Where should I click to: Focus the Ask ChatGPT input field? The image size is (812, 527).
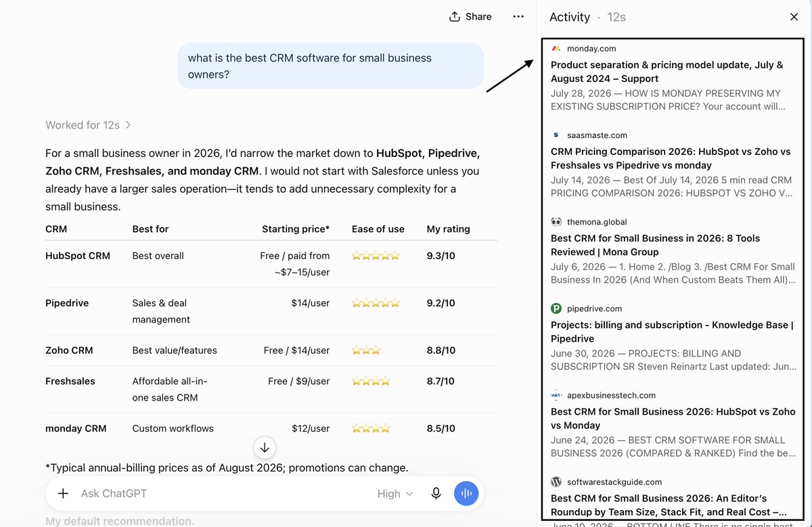(223, 493)
